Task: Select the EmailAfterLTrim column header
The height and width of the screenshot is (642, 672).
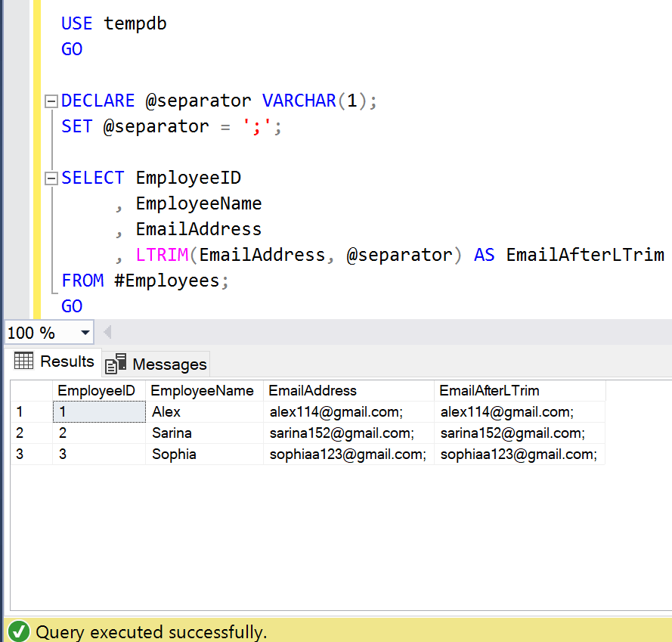Action: point(490,391)
